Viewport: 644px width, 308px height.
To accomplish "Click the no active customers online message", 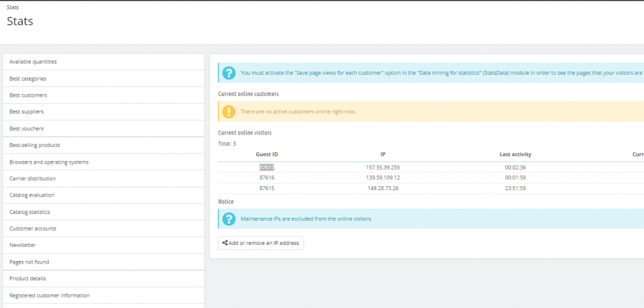I will point(298,111).
